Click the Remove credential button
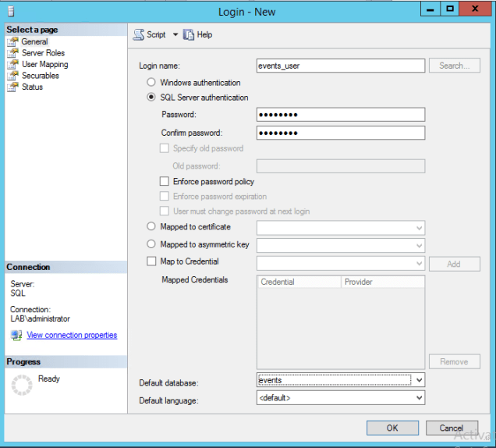The height and width of the screenshot is (448, 496). point(454,361)
